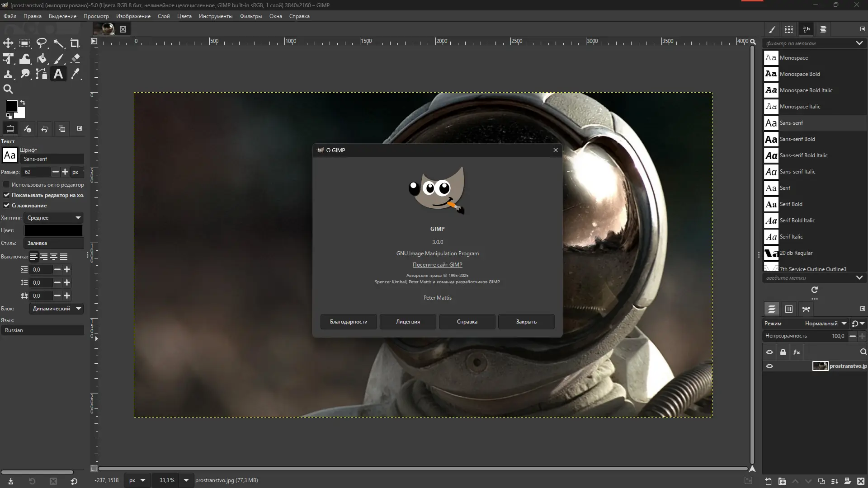
Task: Select the Zoom magnifier tool
Action: pos(8,89)
